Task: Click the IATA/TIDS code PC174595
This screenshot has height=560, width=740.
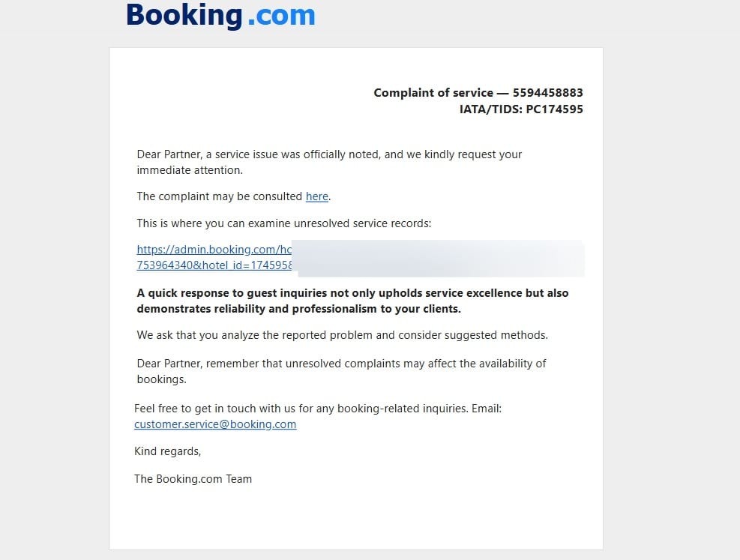Action: pyautogui.click(x=554, y=109)
